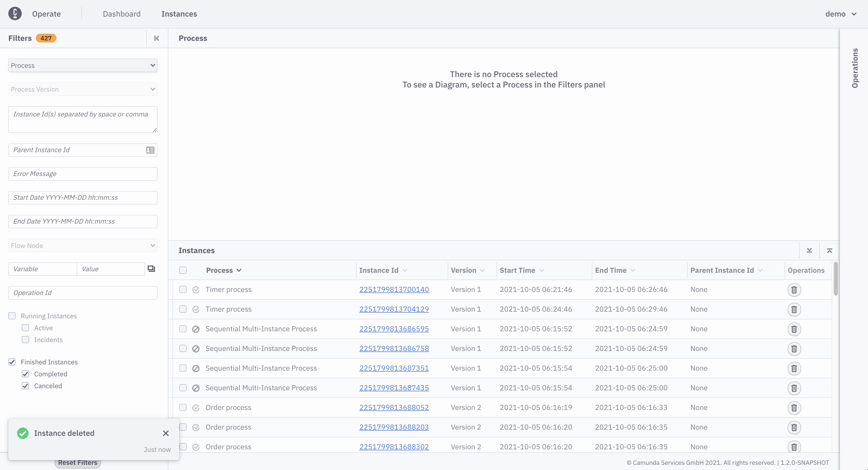Enable the Running Instances checkbox
This screenshot has height=470, width=868.
pyautogui.click(x=12, y=316)
